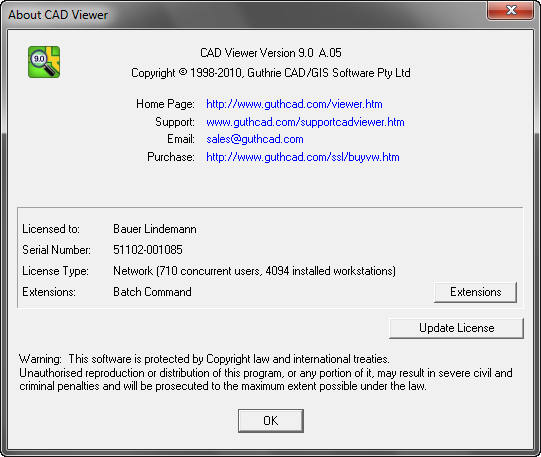Open the Home Page viewer.htm link
The width and height of the screenshot is (541, 457).
294,104
